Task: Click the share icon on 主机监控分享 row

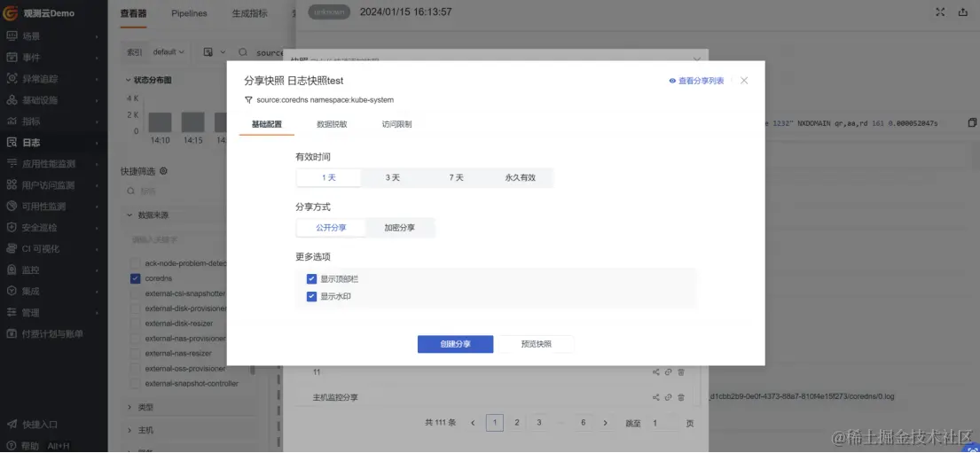Action: [655, 397]
